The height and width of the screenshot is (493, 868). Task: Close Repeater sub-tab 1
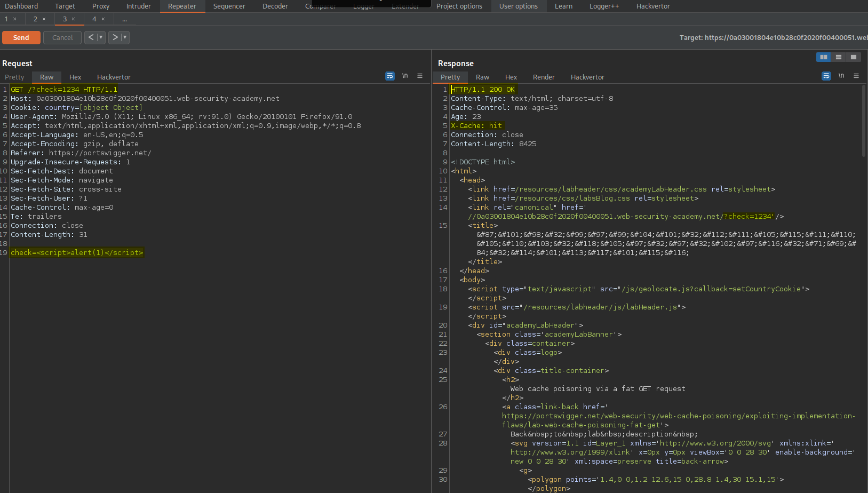(15, 19)
